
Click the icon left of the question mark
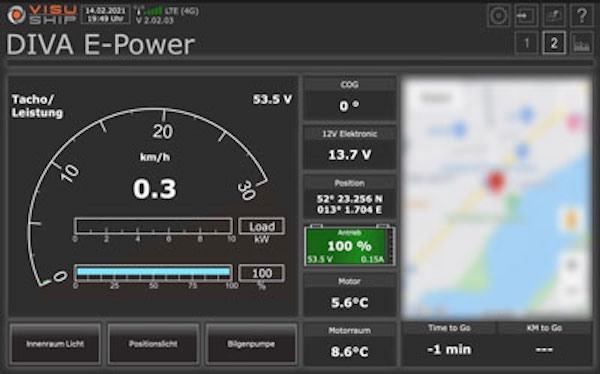pos(554,16)
